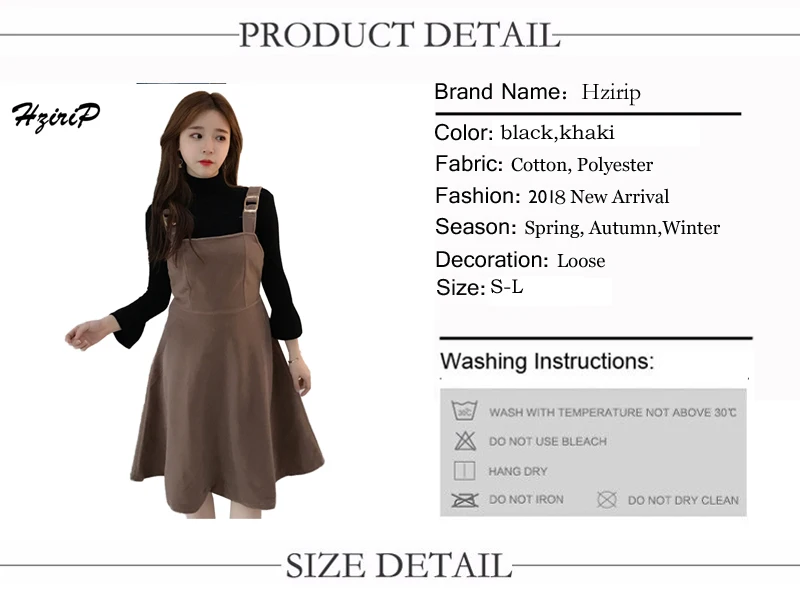Click the Cotton, Polyester fabric text

coord(582,165)
